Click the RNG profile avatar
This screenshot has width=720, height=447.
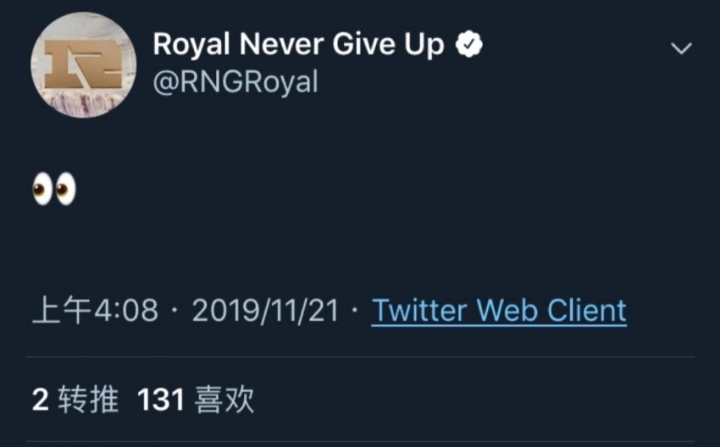click(x=84, y=64)
